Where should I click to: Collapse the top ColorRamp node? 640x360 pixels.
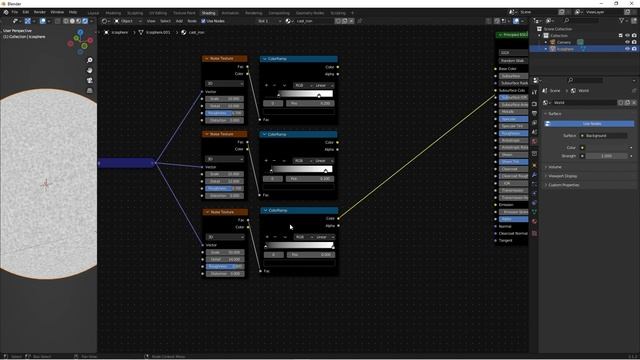coord(264,59)
